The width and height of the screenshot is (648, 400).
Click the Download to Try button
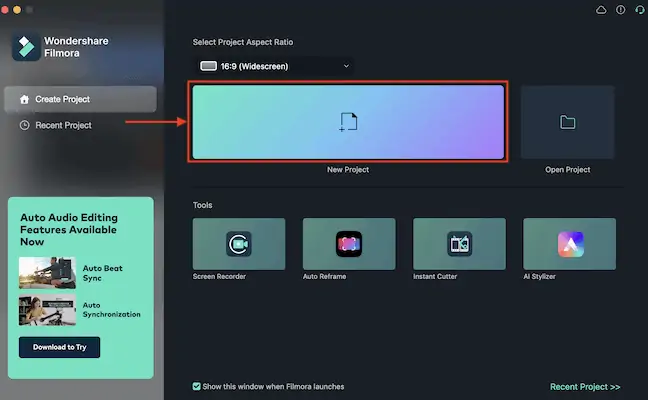point(59,347)
